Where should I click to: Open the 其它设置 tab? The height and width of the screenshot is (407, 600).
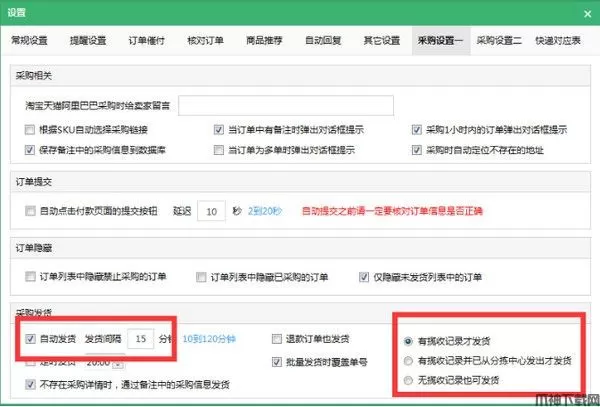coord(382,40)
